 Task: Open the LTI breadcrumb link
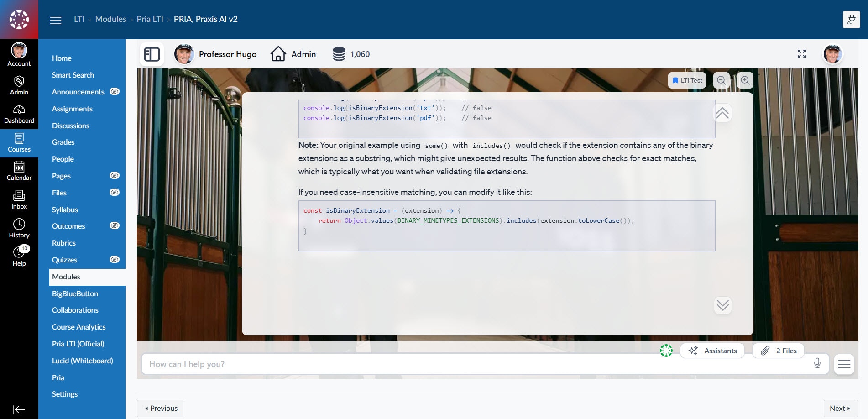point(79,19)
